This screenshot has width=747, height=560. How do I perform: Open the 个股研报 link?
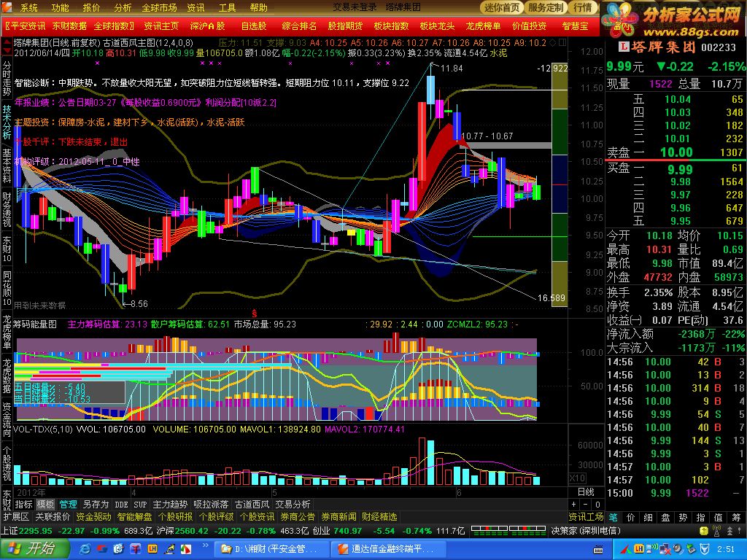pyautogui.click(x=175, y=517)
